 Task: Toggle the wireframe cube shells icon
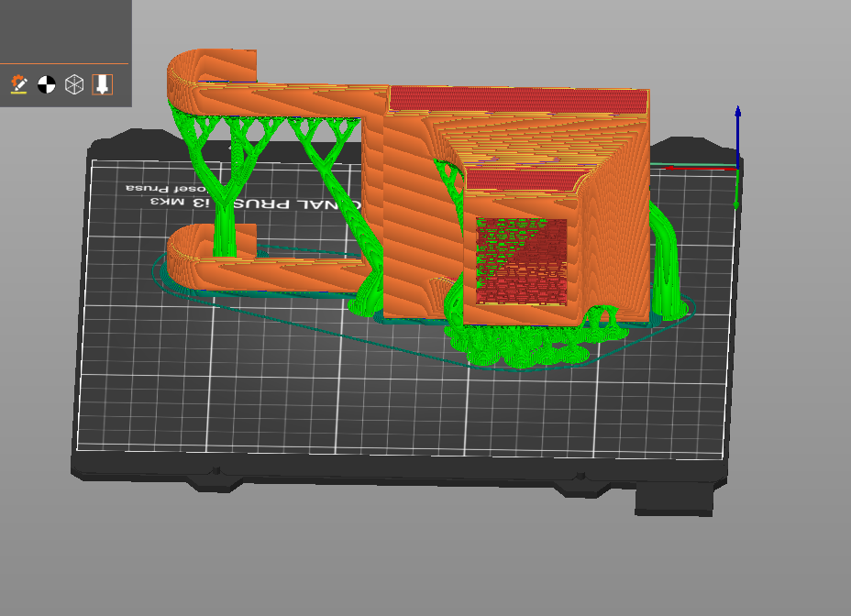click(74, 84)
